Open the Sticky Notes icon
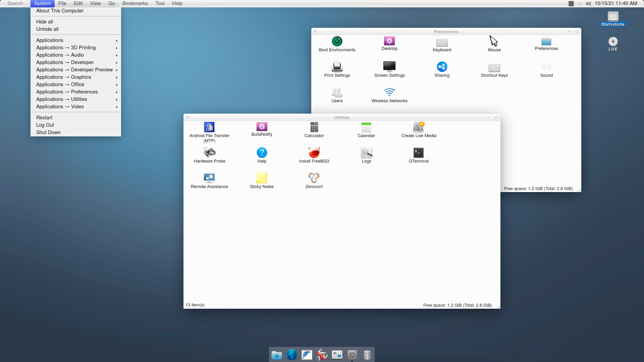 coord(262,178)
